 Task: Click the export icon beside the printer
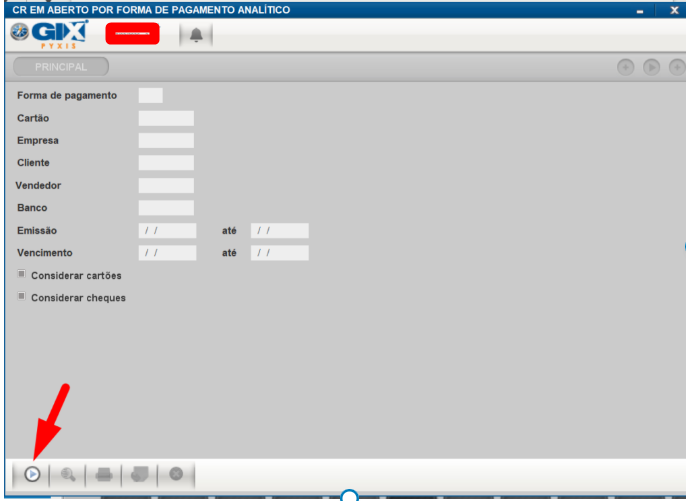[x=139, y=474]
